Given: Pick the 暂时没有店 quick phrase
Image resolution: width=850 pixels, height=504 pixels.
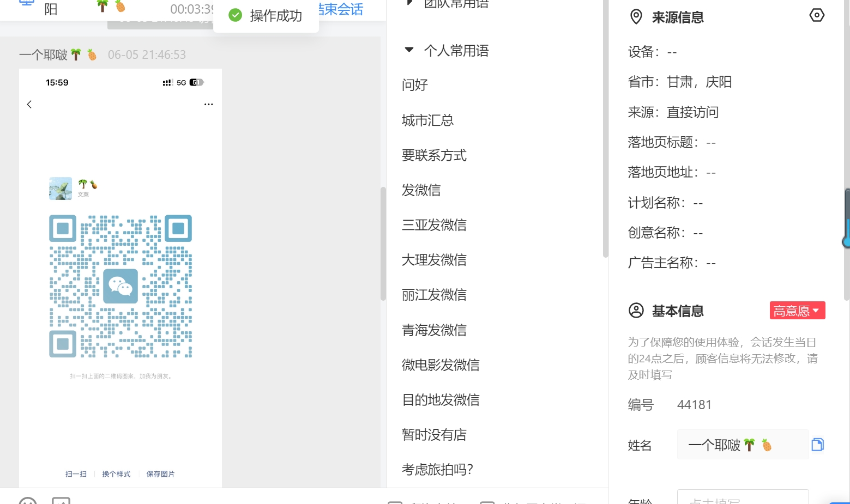Looking at the screenshot, I should [434, 435].
